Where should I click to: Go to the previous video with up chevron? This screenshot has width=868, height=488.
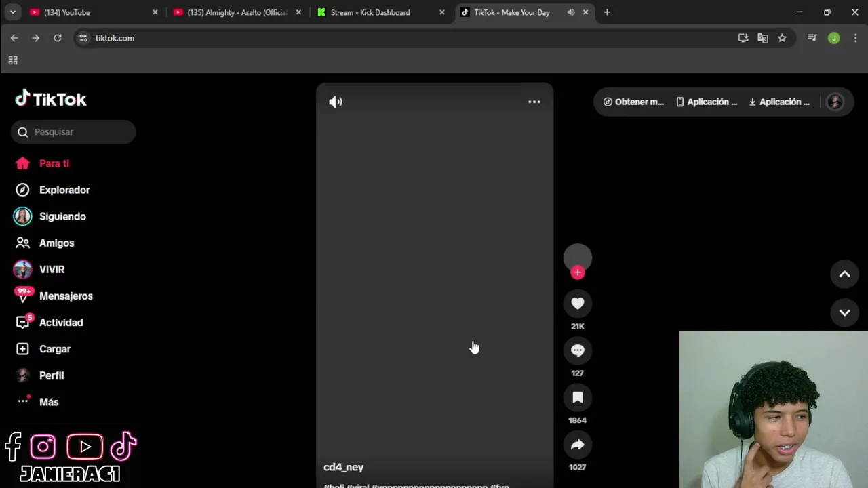click(x=845, y=274)
